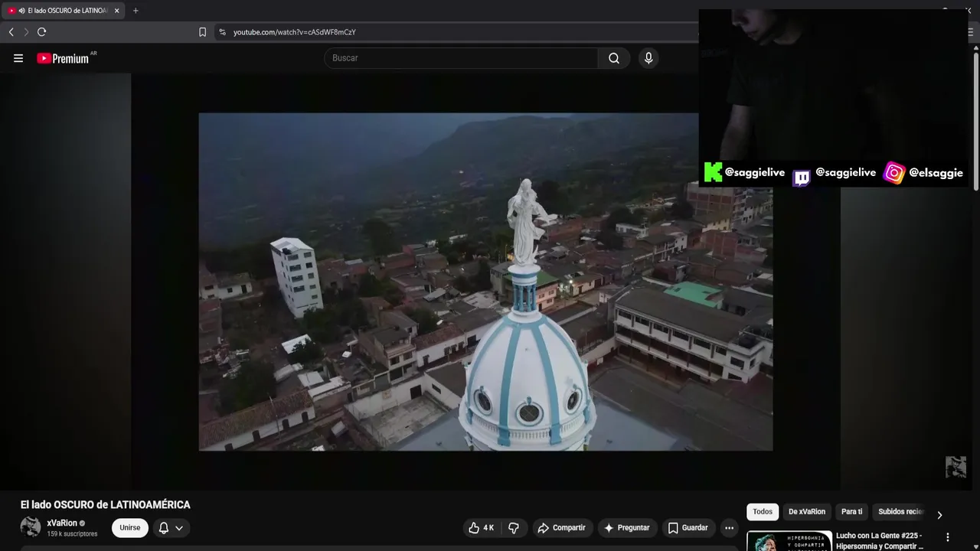The height and width of the screenshot is (551, 980).
Task: Open the YouTube hamburger guide menu
Action: click(x=18, y=58)
